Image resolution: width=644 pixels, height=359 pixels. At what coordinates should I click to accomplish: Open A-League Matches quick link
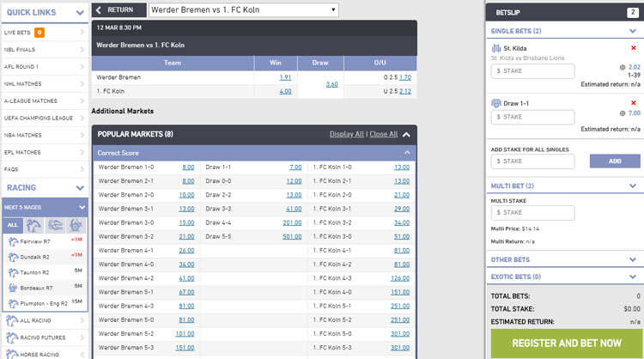click(x=45, y=101)
